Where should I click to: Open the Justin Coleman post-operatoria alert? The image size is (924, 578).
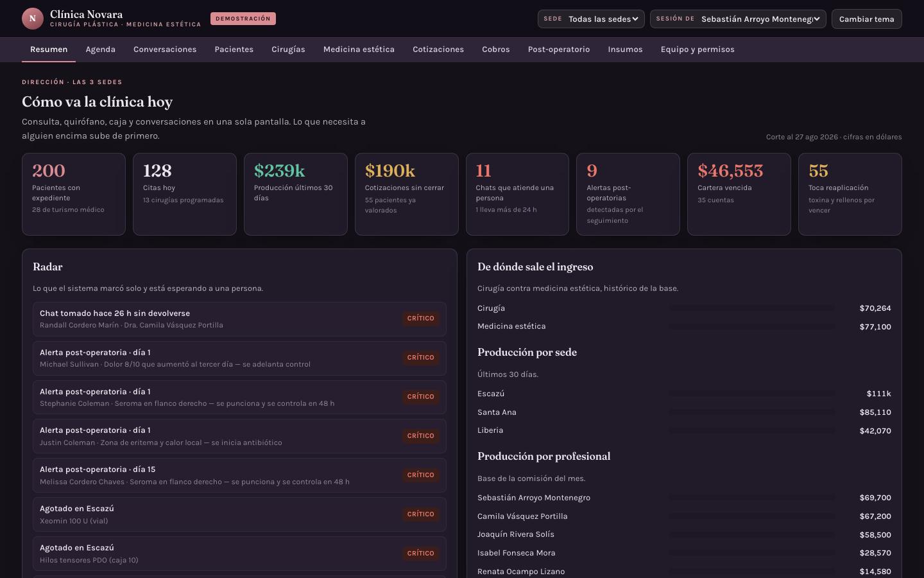[x=239, y=436]
